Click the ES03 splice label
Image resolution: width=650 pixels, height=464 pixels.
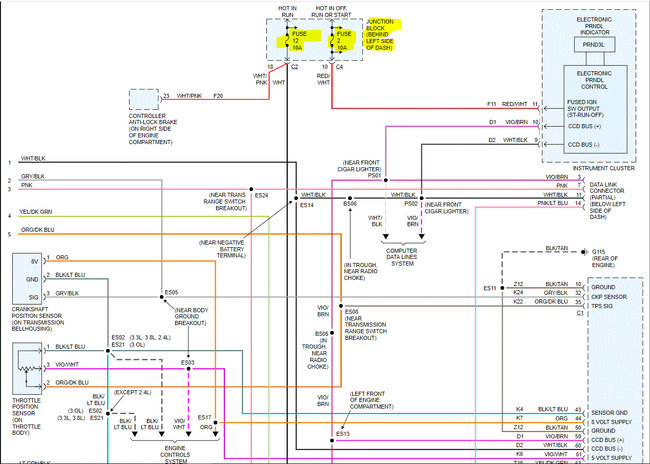coord(187,362)
